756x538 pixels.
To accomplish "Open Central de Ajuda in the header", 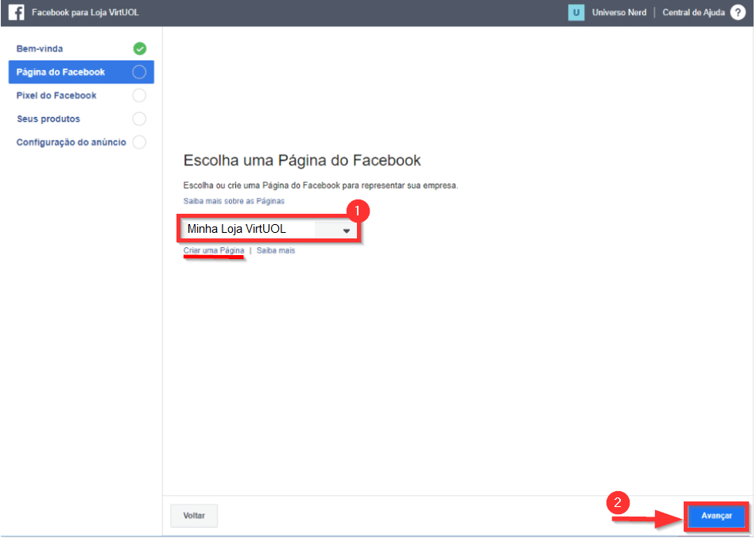I will [693, 13].
